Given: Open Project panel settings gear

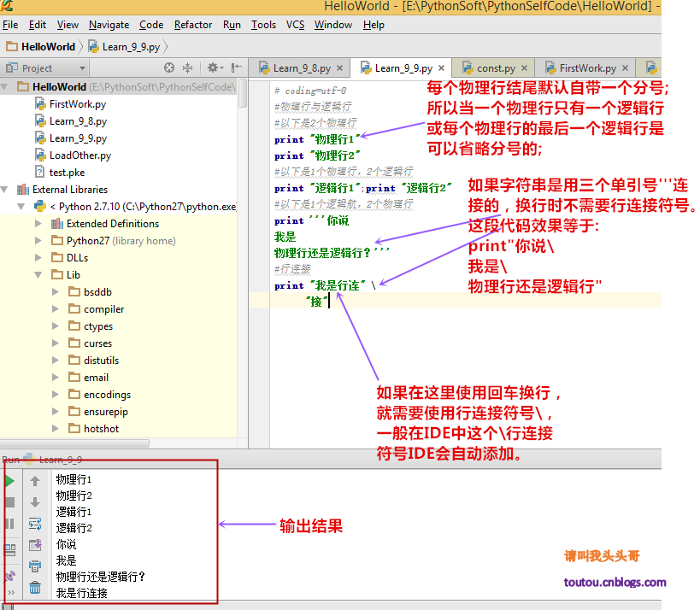Looking at the screenshot, I should tap(215, 67).
